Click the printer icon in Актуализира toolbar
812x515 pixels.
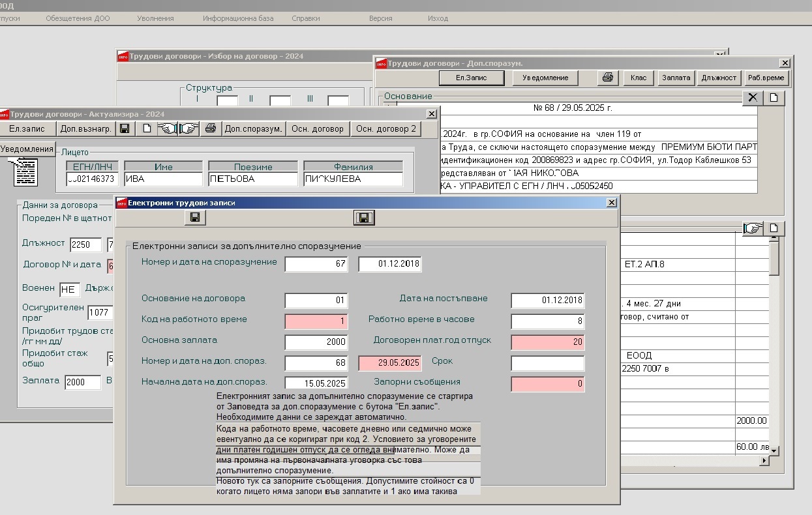tap(210, 128)
